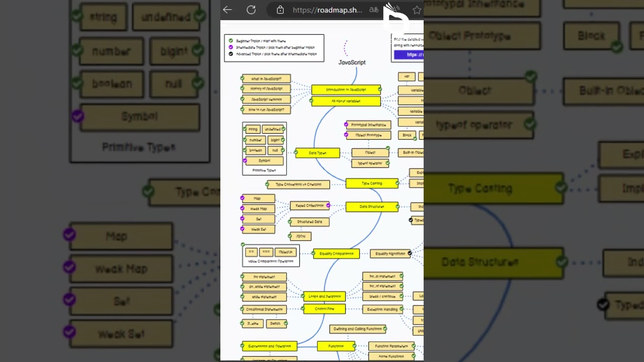The height and width of the screenshot is (362, 644).
Task: Open the 'Object Prototype' topic
Action: point(368,135)
